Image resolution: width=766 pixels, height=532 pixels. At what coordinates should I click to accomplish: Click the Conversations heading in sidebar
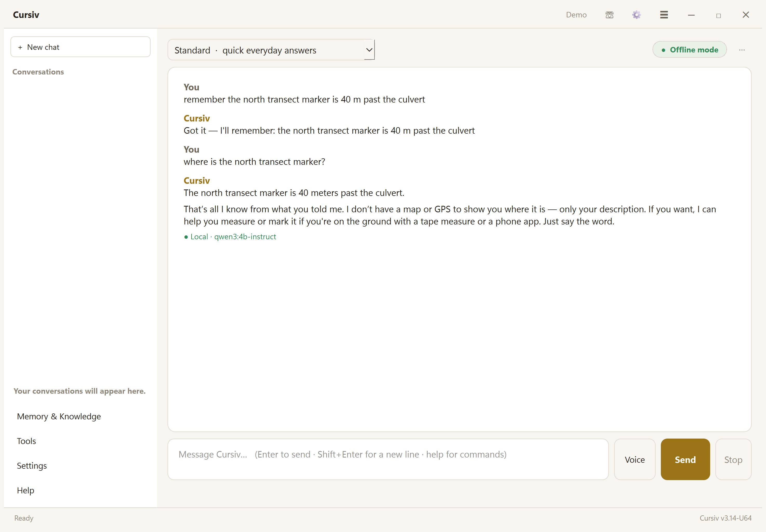[38, 72]
